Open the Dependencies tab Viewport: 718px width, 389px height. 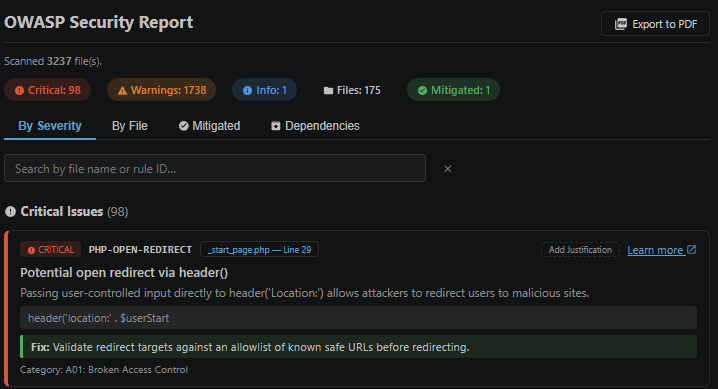(x=315, y=126)
